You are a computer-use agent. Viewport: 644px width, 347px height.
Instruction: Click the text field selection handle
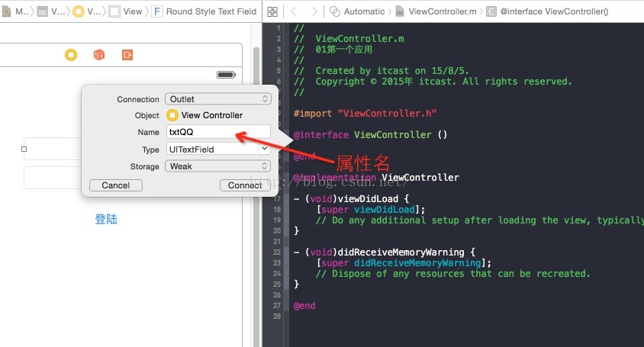pos(24,149)
